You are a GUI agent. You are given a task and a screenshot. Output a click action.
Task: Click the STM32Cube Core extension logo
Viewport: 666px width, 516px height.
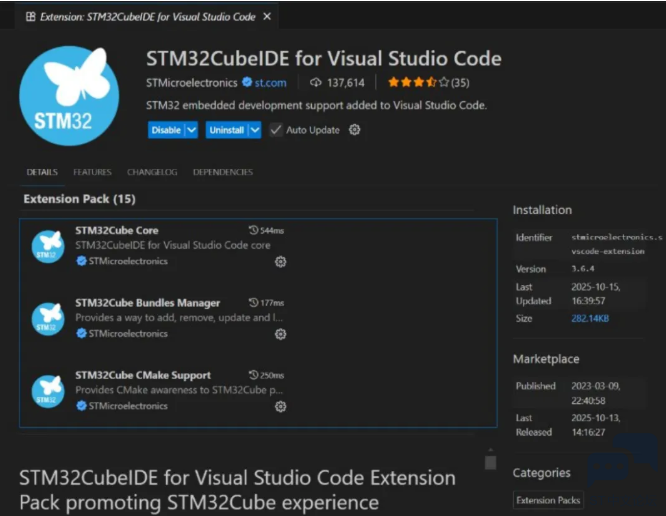pos(48,246)
